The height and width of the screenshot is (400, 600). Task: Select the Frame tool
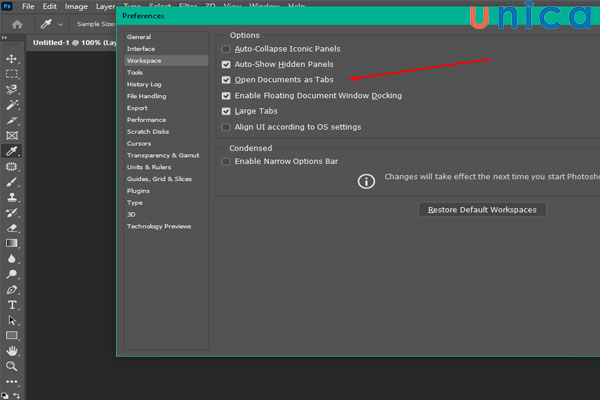click(11, 136)
